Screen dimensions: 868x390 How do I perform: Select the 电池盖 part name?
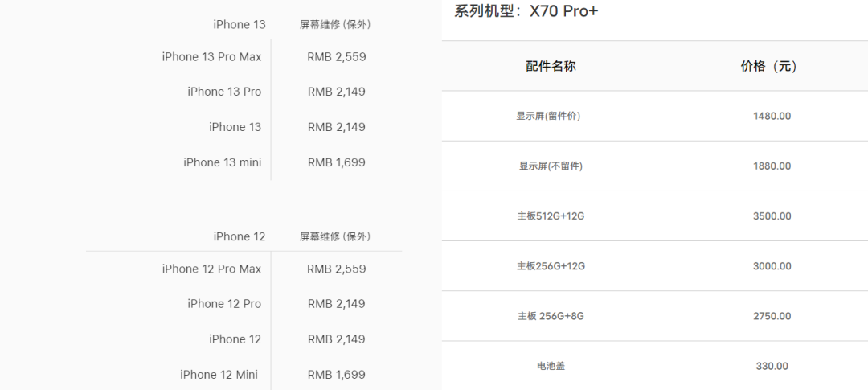point(551,366)
